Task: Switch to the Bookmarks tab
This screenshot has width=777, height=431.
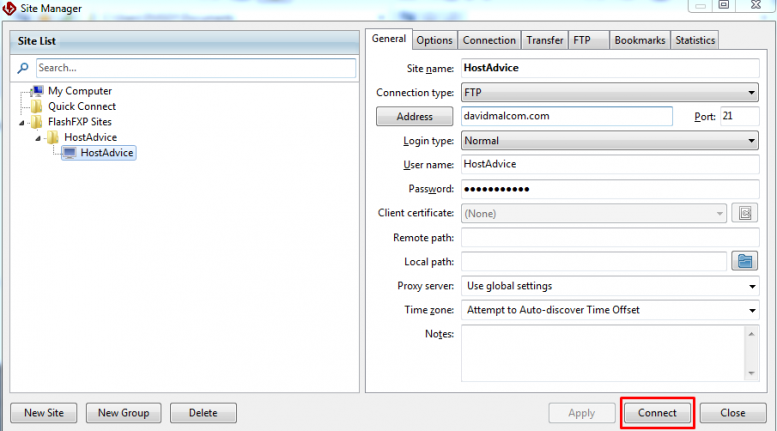Action: 639,40
